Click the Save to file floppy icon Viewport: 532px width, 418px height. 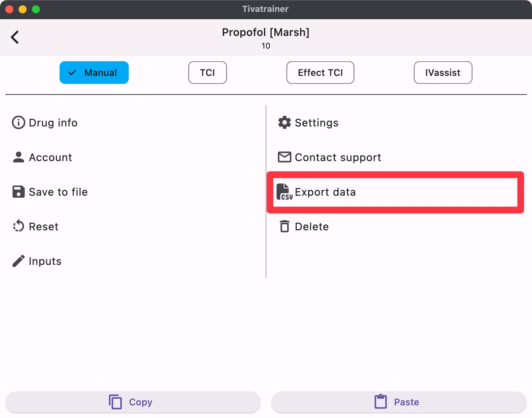click(19, 192)
